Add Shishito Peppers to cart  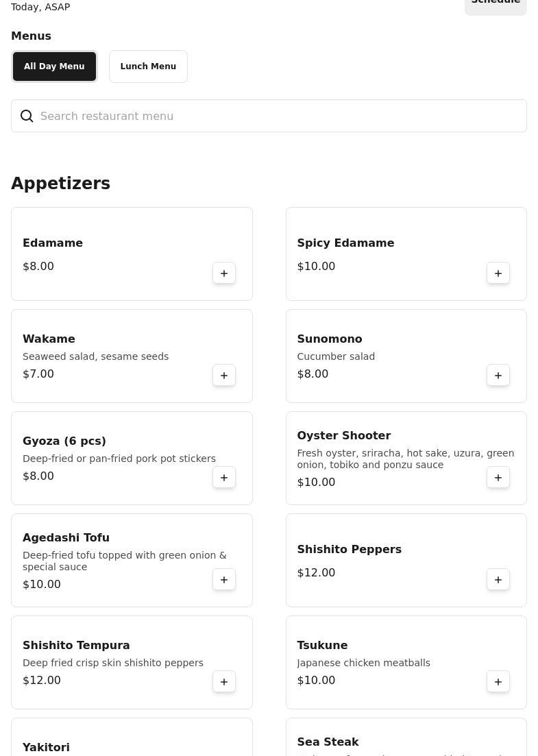tap(498, 580)
